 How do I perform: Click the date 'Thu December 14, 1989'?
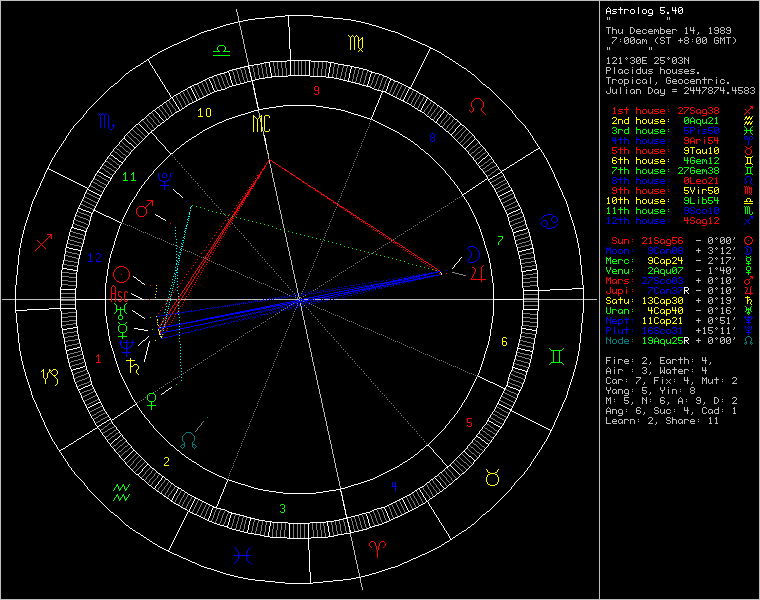(x=668, y=31)
